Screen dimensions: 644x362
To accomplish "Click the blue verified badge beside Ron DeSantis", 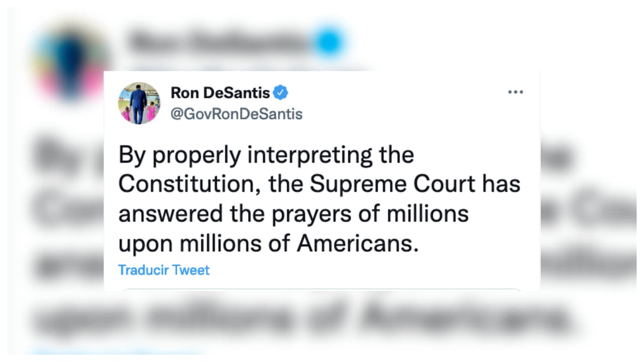I will coord(280,93).
